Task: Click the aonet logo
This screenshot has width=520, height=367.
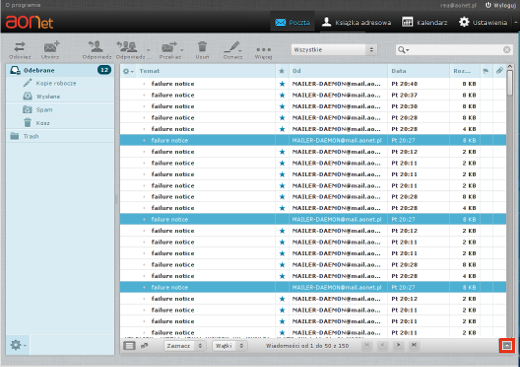Action: click(29, 22)
